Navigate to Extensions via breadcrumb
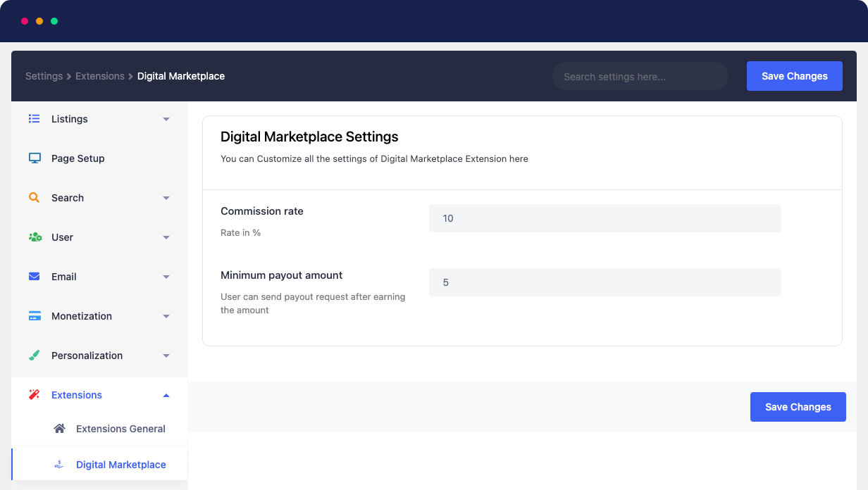The width and height of the screenshot is (868, 490). [x=100, y=76]
